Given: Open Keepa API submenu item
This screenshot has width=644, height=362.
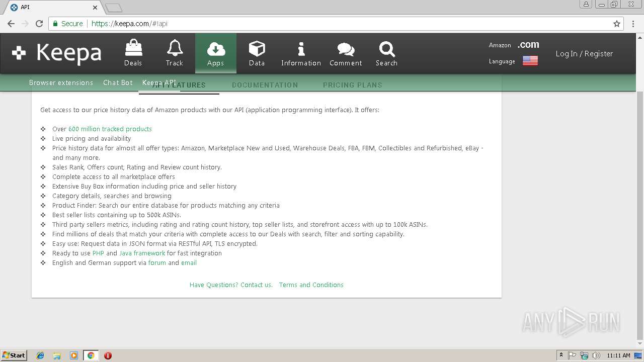Looking at the screenshot, I should coord(159,82).
